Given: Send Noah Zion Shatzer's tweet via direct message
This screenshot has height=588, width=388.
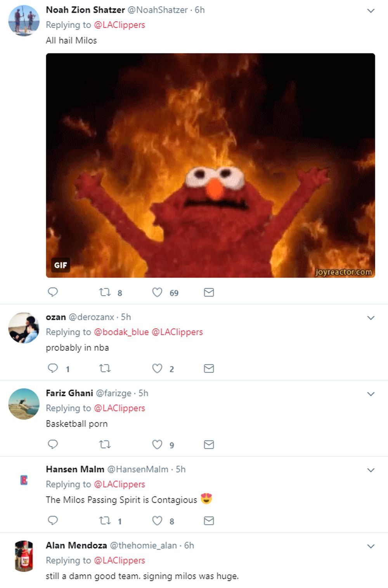Looking at the screenshot, I should [209, 292].
